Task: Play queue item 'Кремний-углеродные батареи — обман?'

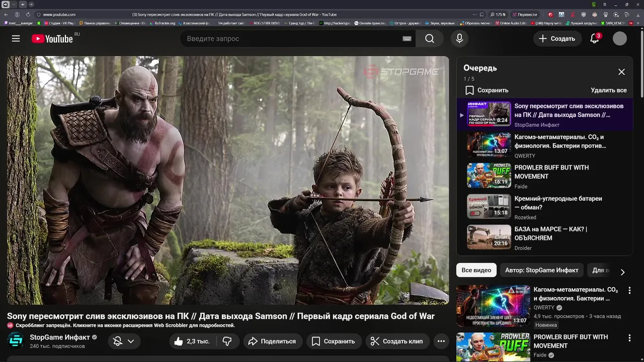Action: (x=545, y=207)
